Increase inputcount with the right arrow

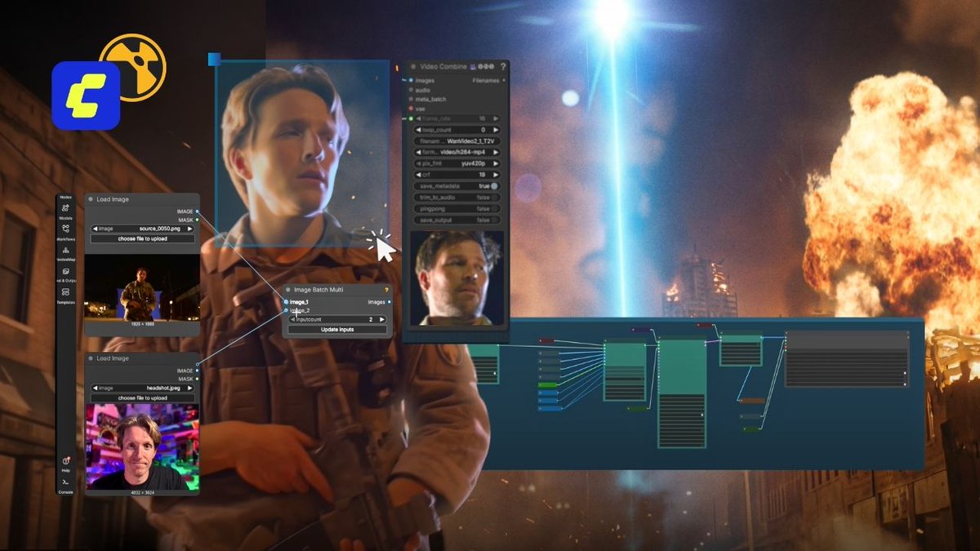click(382, 319)
